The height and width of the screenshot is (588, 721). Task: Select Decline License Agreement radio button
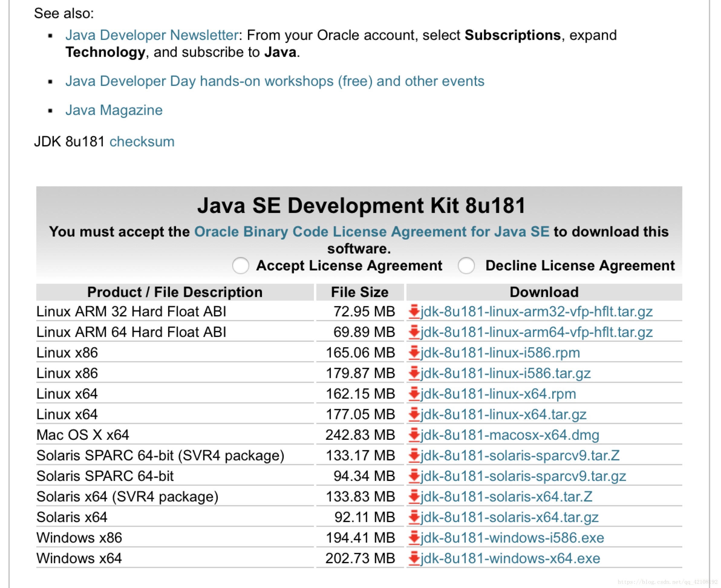pos(466,265)
